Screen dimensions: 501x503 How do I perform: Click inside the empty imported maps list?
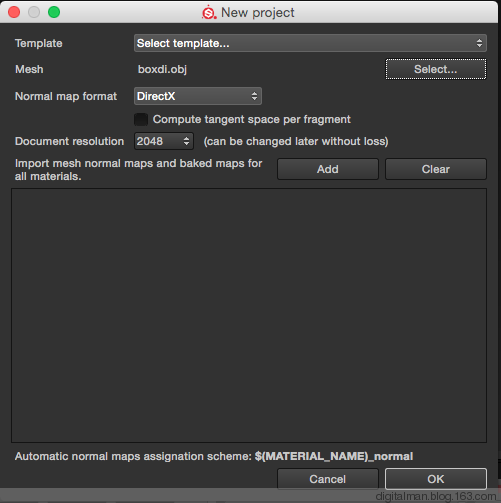tap(249, 315)
